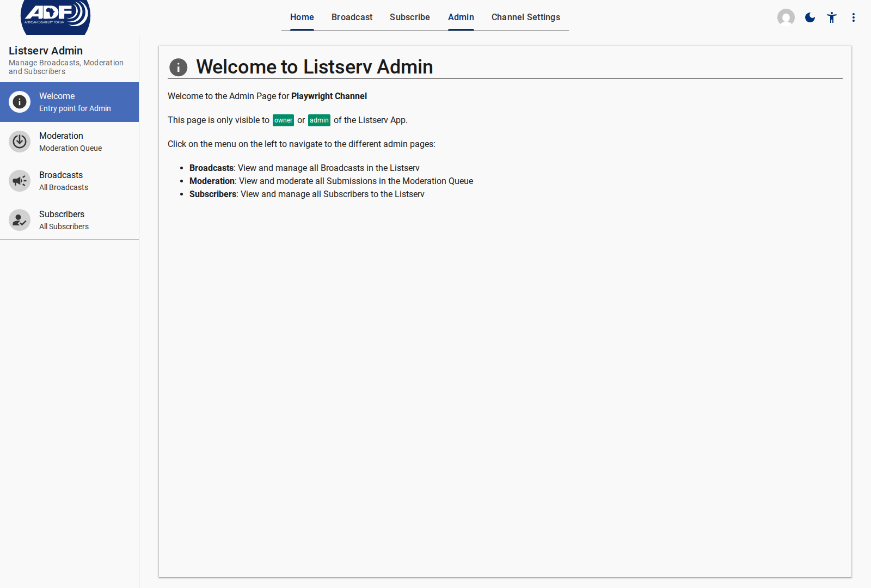Select the Admin tab
This screenshot has width=871, height=588.
click(x=461, y=17)
